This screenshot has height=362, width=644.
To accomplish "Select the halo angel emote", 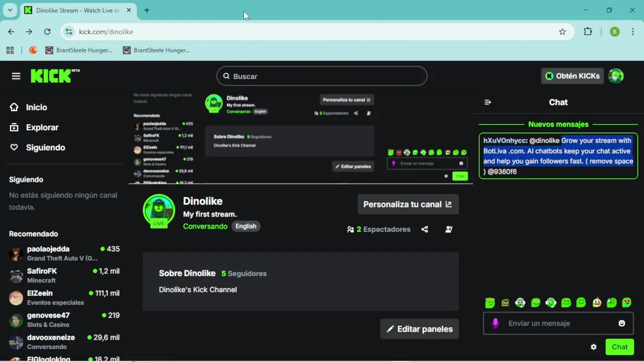I will coord(490,303).
